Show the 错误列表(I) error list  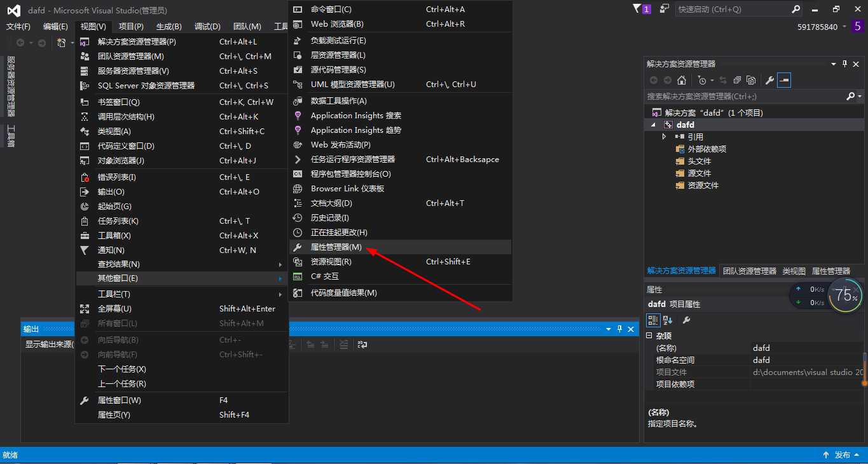pyautogui.click(x=182, y=177)
